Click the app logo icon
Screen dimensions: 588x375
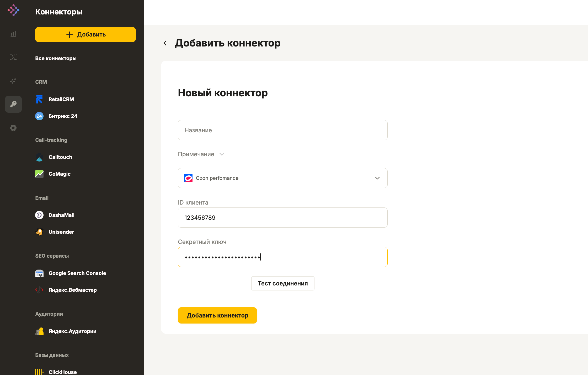point(13,10)
